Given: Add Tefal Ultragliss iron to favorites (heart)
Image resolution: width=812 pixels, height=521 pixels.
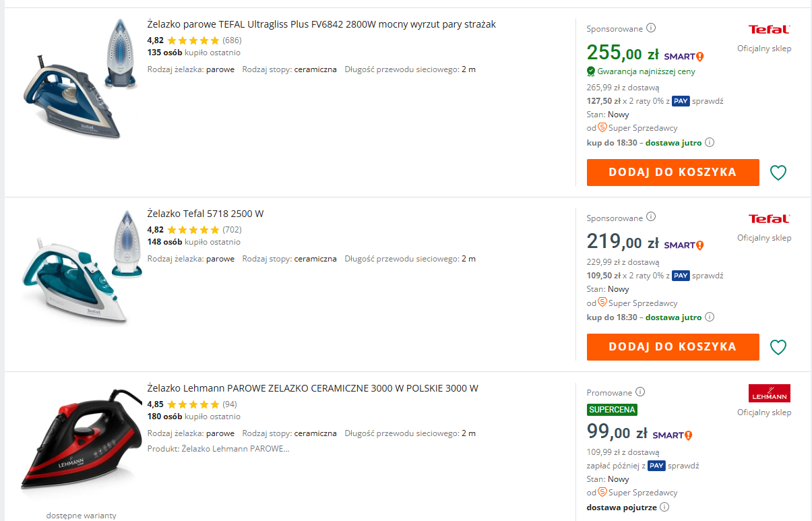Looking at the screenshot, I should 778,173.
